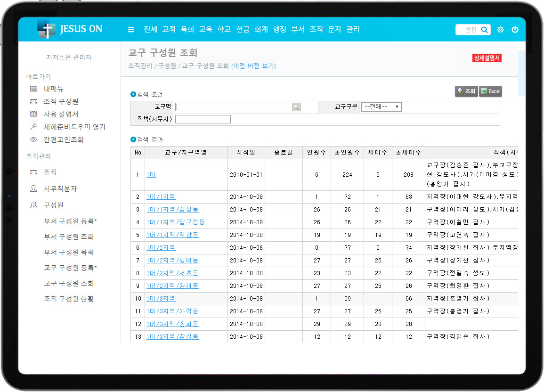
Task: Click the search magnifier in top bar
Action: 484,30
